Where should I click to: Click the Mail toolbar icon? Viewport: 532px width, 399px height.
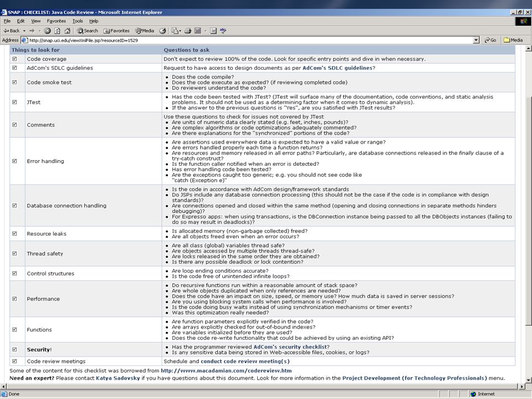point(175,30)
